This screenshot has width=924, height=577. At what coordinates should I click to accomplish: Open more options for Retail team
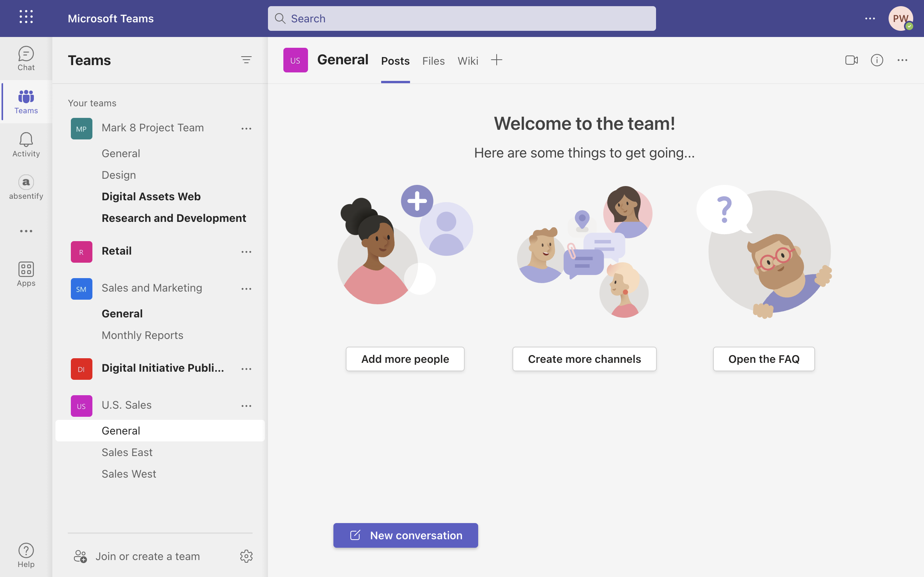[x=246, y=252]
